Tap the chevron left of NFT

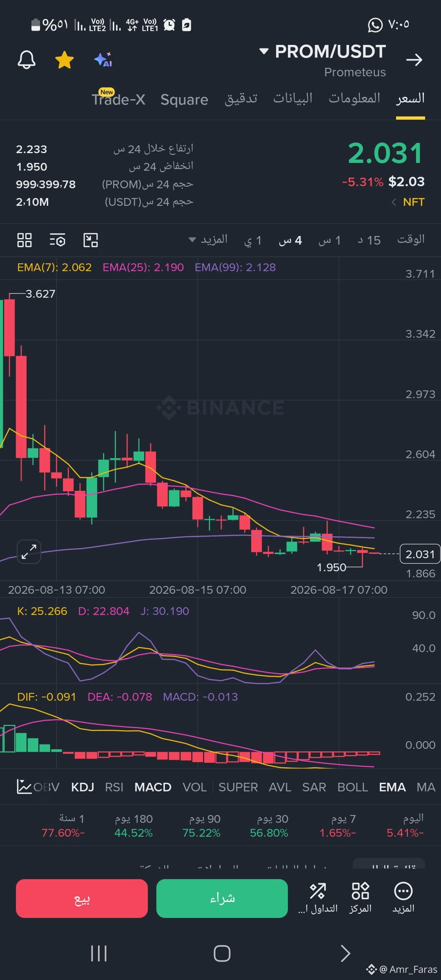click(394, 202)
